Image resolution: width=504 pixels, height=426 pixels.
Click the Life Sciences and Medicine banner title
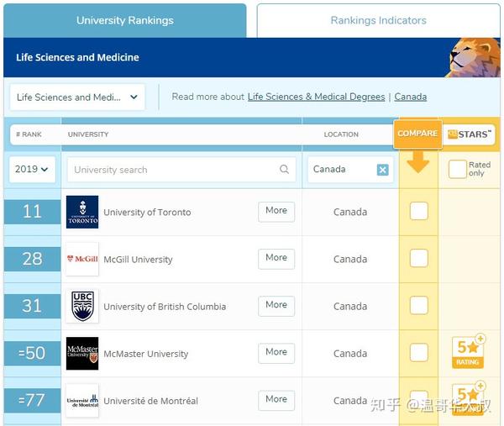[77, 57]
